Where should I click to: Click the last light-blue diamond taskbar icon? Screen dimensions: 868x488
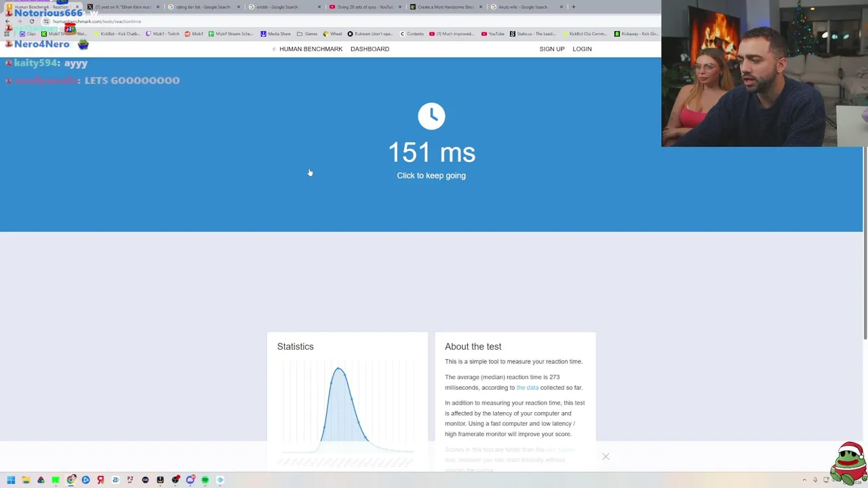220,480
